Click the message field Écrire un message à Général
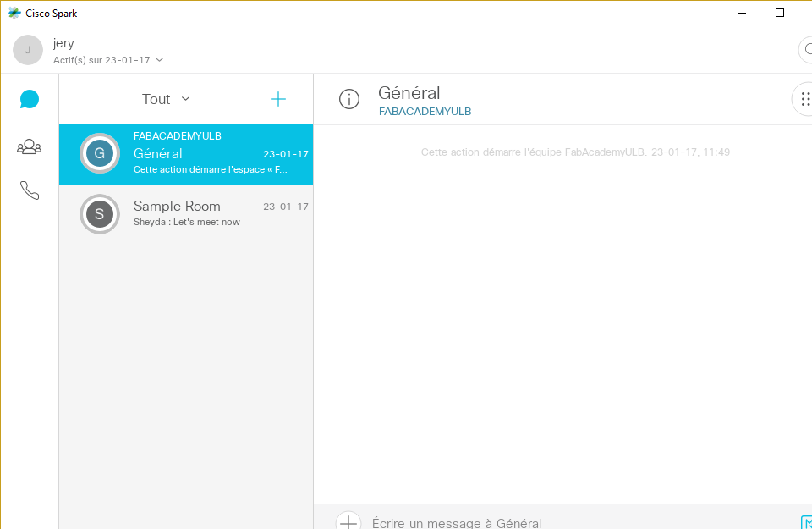 coord(457,523)
